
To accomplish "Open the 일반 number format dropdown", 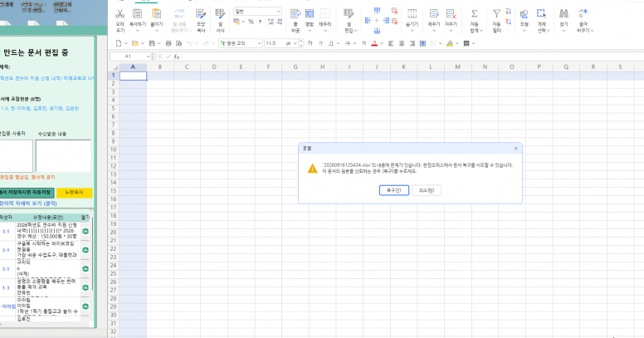I will (279, 11).
